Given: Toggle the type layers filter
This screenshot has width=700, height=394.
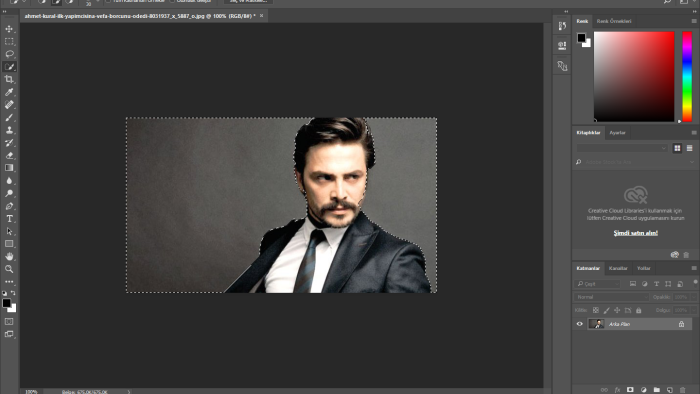Looking at the screenshot, I should [x=656, y=284].
